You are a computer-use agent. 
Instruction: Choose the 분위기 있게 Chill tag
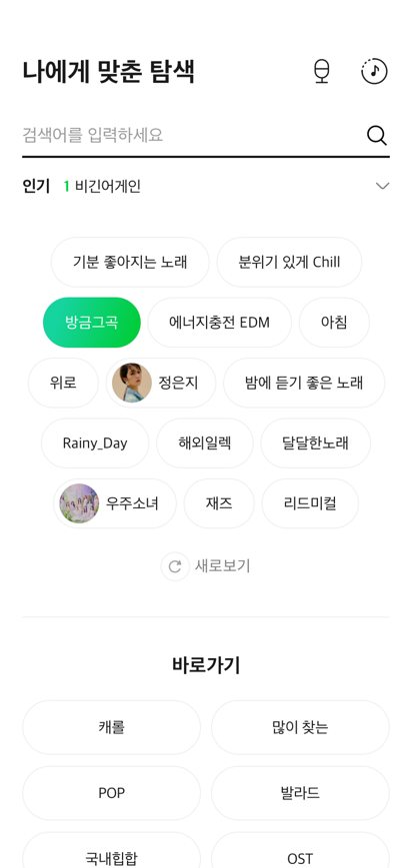tap(289, 262)
